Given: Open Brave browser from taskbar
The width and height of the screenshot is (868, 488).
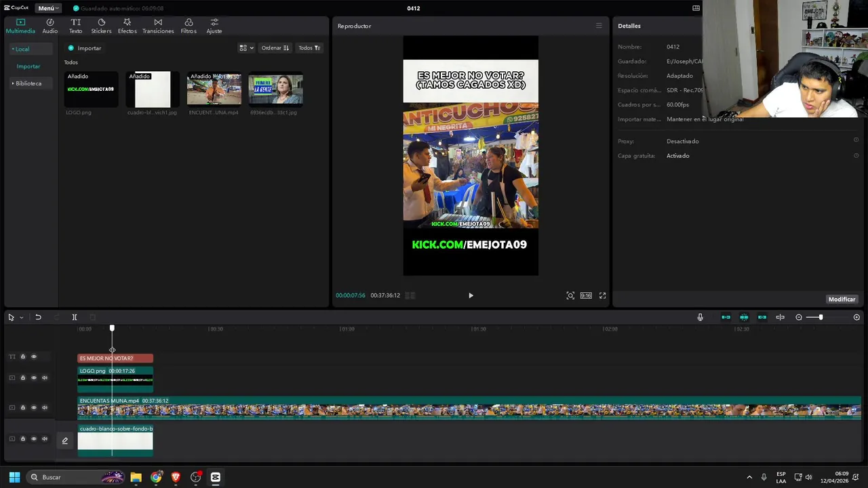Looking at the screenshot, I should (176, 477).
